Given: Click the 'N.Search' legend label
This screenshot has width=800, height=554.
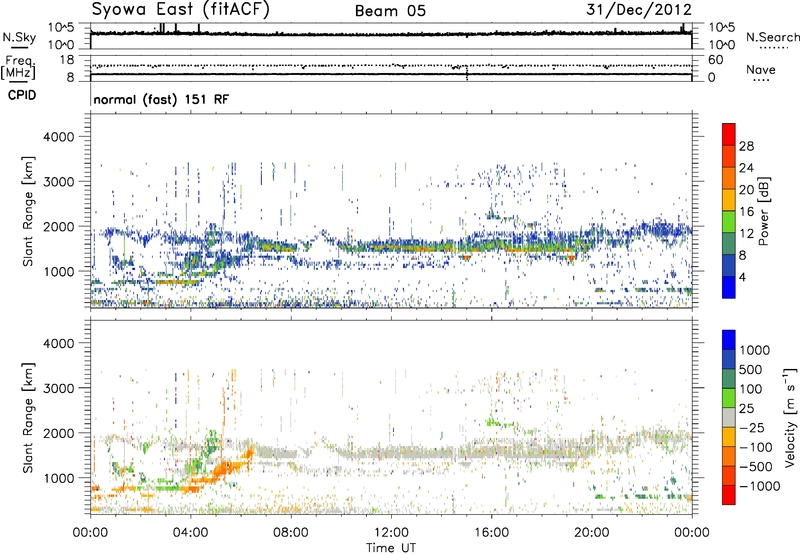Looking at the screenshot, I should [x=773, y=37].
